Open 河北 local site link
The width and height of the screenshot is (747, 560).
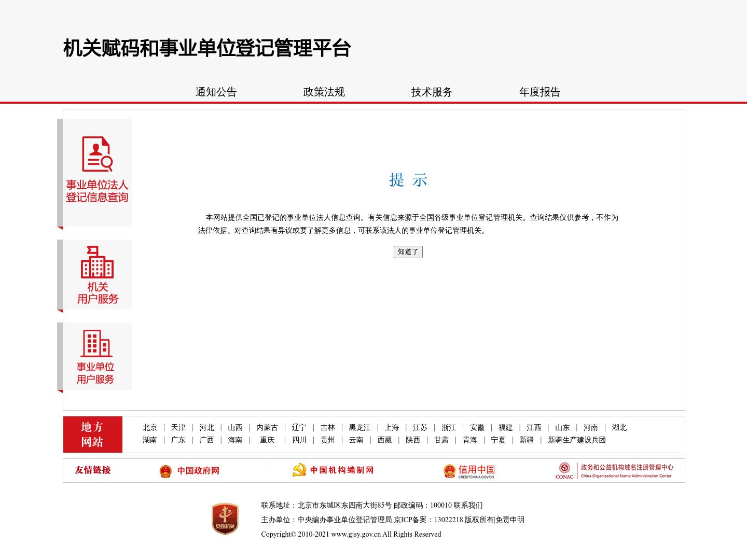(207, 428)
